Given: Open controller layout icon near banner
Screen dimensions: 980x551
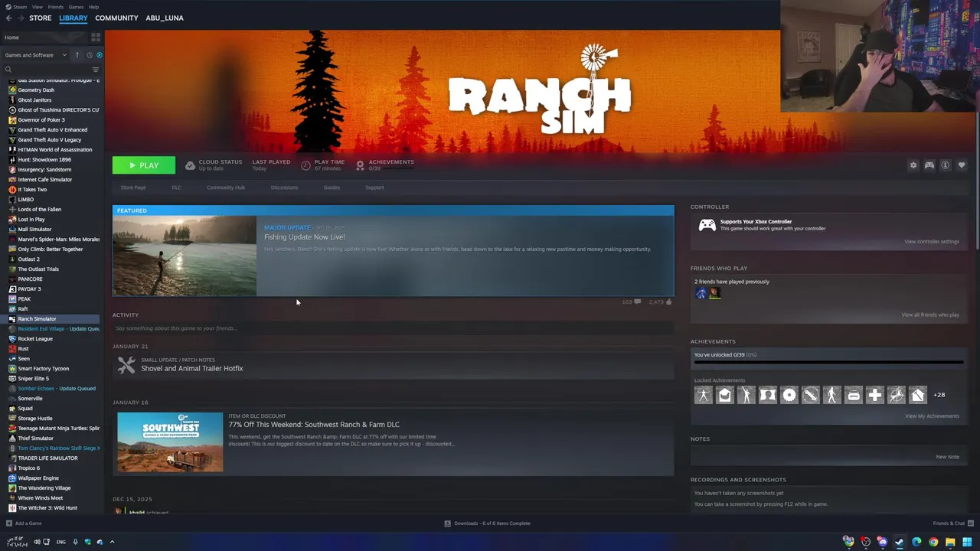Looking at the screenshot, I should pyautogui.click(x=929, y=165).
